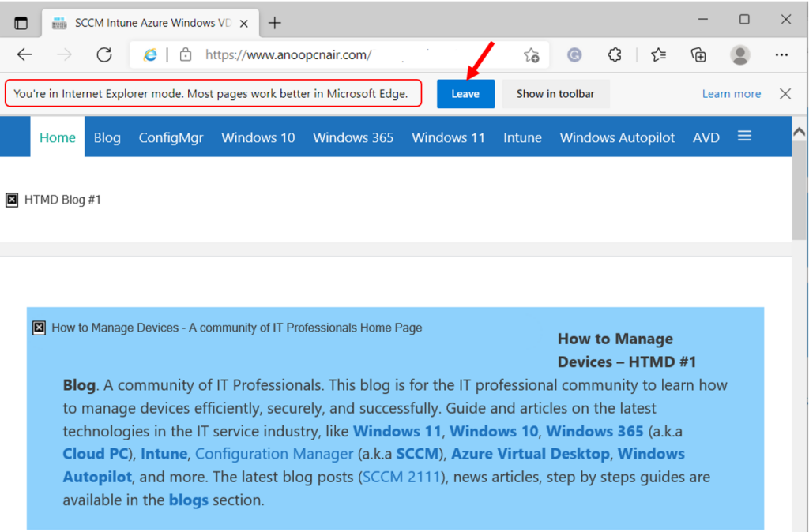This screenshot has width=809, height=532.
Task: Click Show in toolbar button
Action: click(555, 94)
